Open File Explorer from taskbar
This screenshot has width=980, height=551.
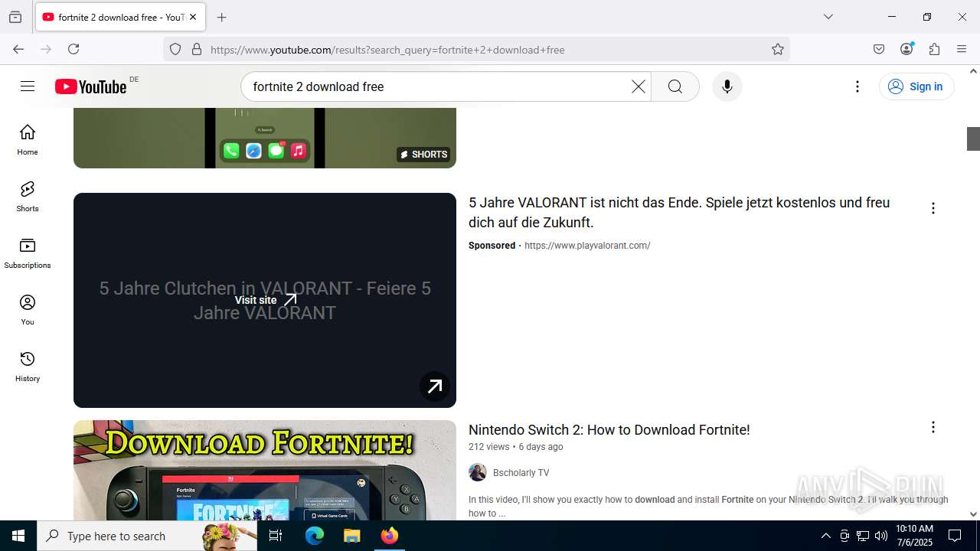tap(351, 536)
